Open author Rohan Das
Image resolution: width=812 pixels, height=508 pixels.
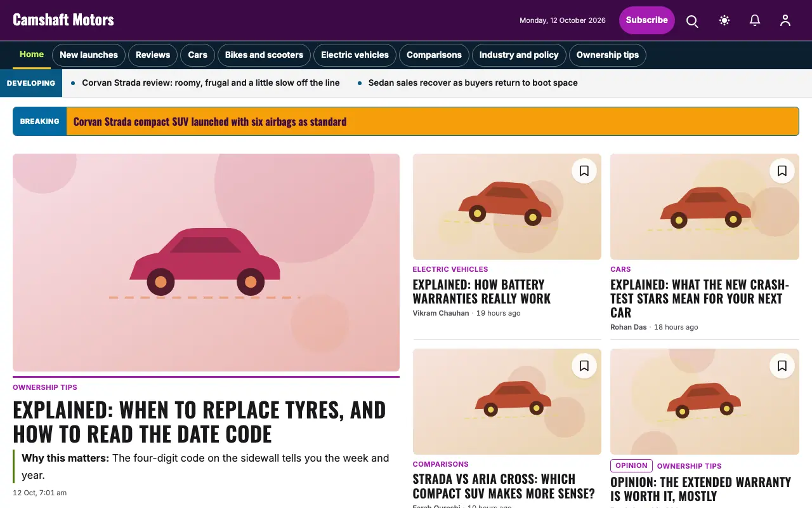coord(629,327)
